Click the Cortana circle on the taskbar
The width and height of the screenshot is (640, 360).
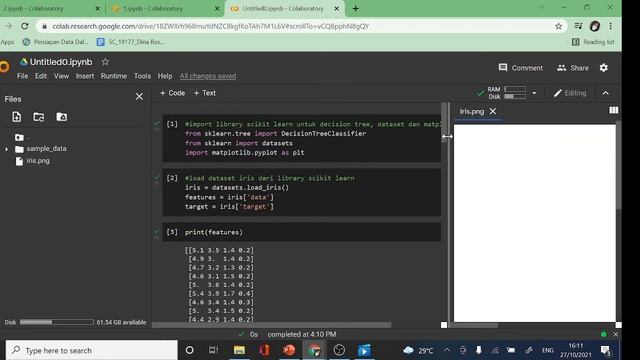(x=189, y=350)
